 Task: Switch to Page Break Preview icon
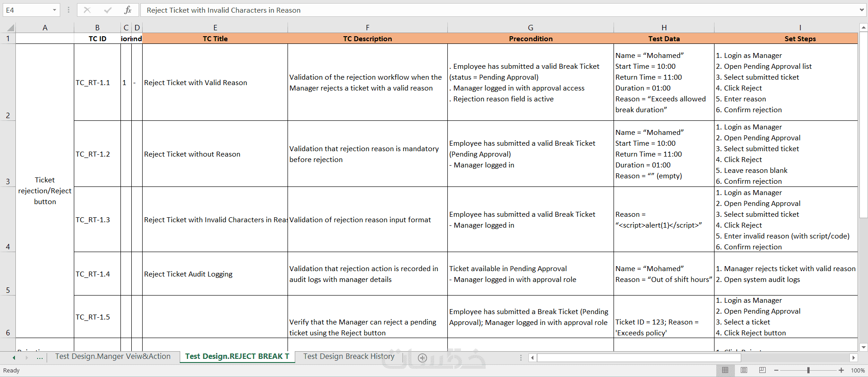click(762, 370)
